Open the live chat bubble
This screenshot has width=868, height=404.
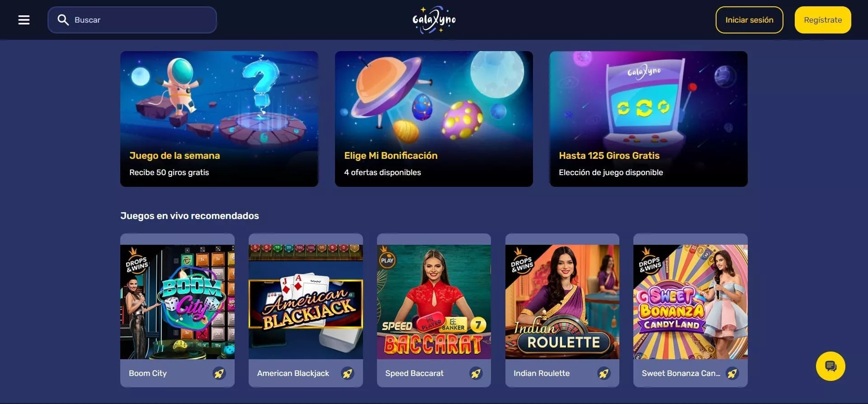(x=830, y=366)
